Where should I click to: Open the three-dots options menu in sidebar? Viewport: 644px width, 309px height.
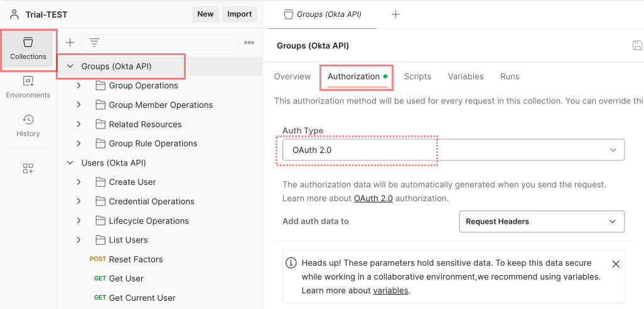[249, 43]
